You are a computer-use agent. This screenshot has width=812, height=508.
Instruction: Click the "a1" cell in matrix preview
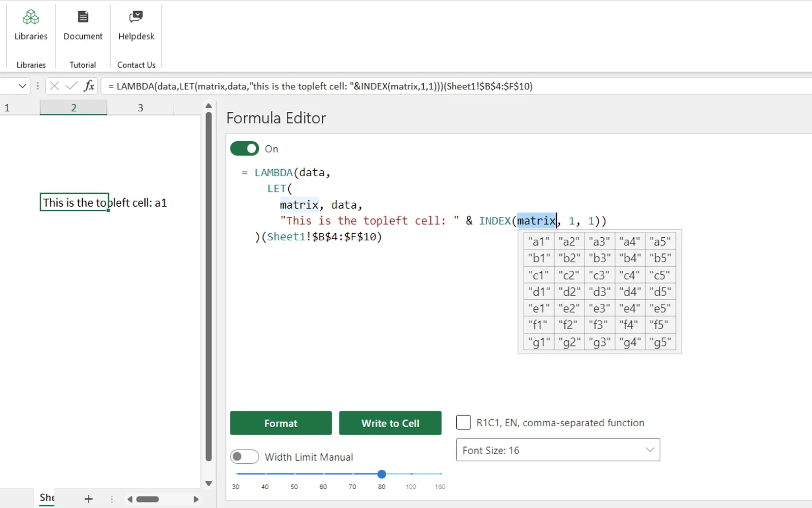click(x=538, y=242)
